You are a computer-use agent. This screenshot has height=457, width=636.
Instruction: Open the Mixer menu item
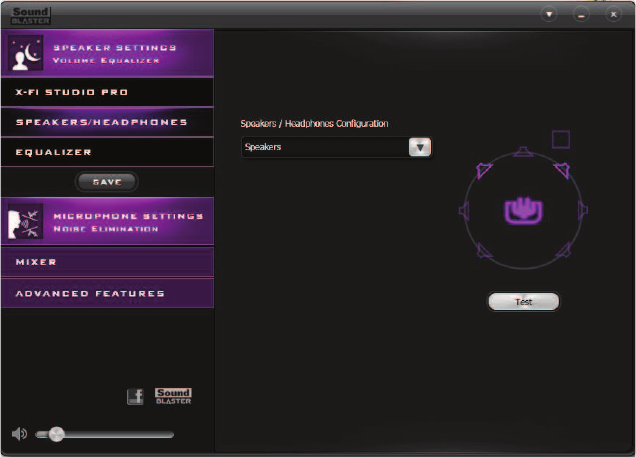(107, 262)
